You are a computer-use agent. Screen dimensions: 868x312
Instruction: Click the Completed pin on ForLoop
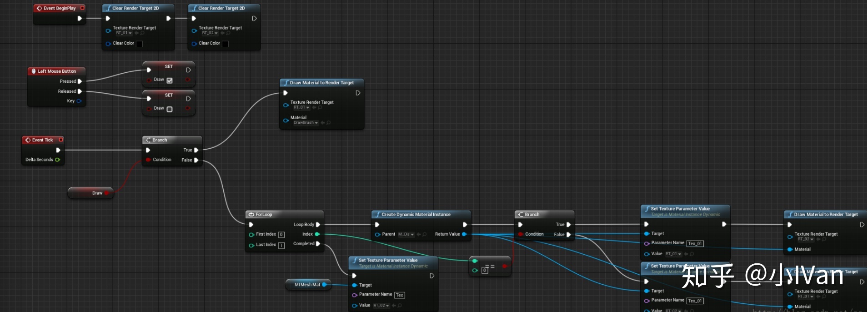point(318,244)
